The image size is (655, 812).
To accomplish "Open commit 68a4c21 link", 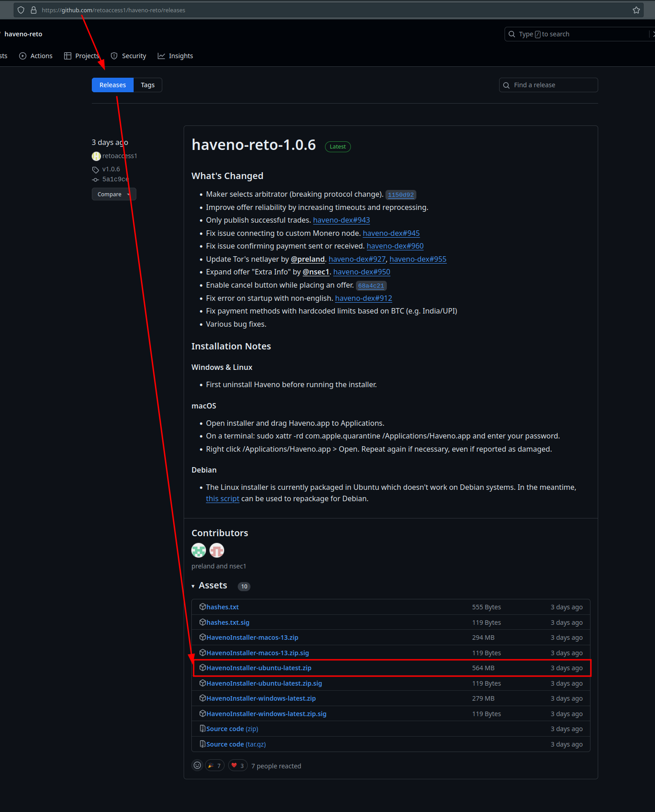I will coord(371,286).
